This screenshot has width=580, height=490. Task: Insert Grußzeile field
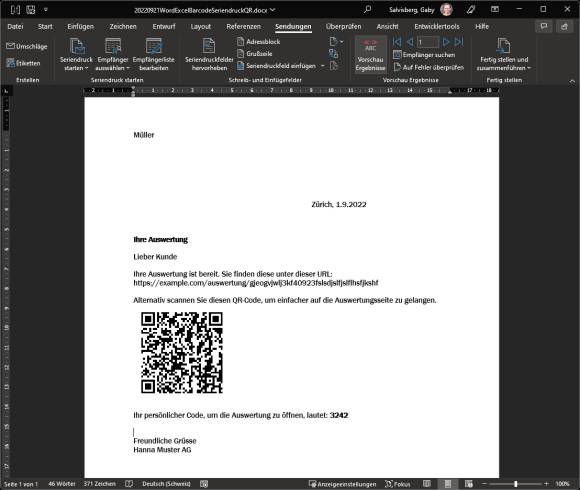pos(254,54)
